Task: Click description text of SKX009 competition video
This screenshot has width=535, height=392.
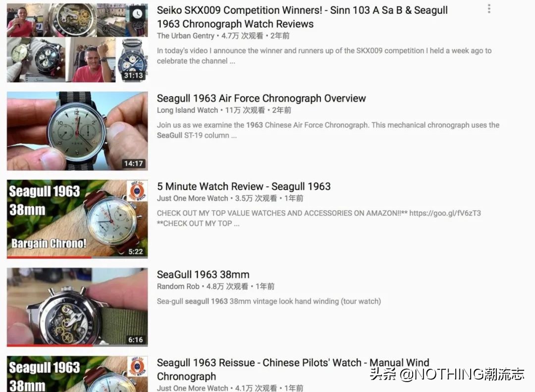Action: (324, 56)
